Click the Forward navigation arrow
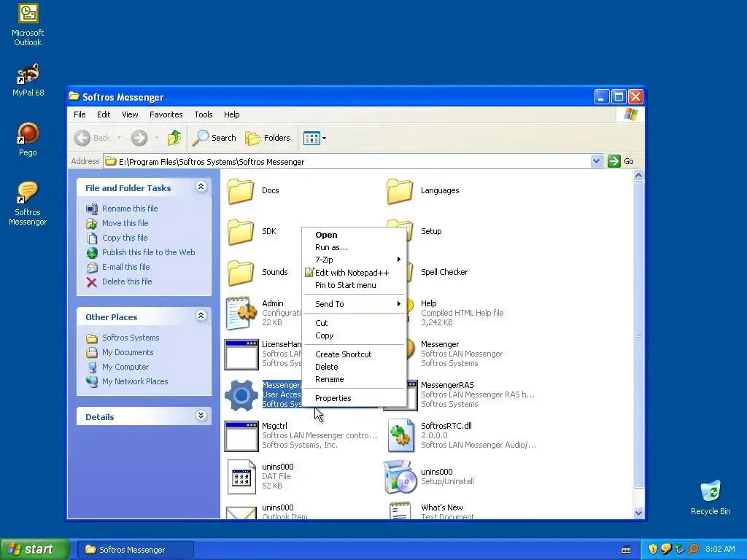Viewport: 747px width, 560px height. 139,138
